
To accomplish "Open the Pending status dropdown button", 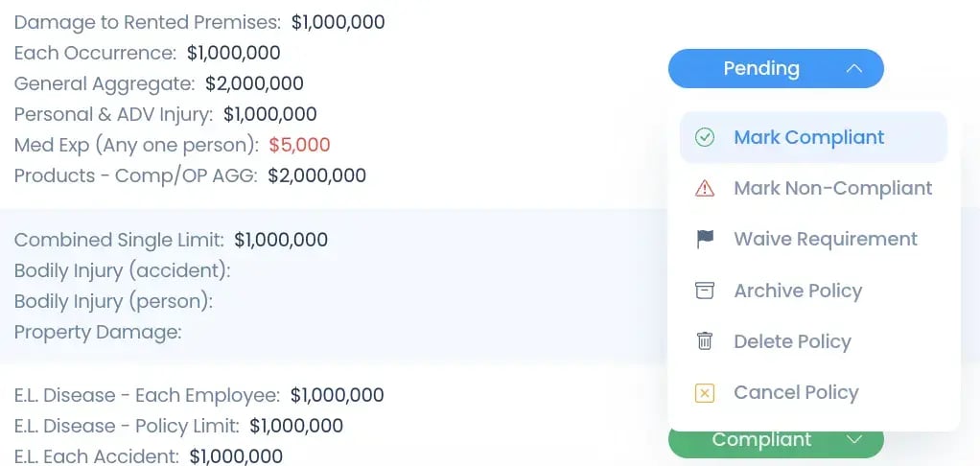I will pos(761,69).
